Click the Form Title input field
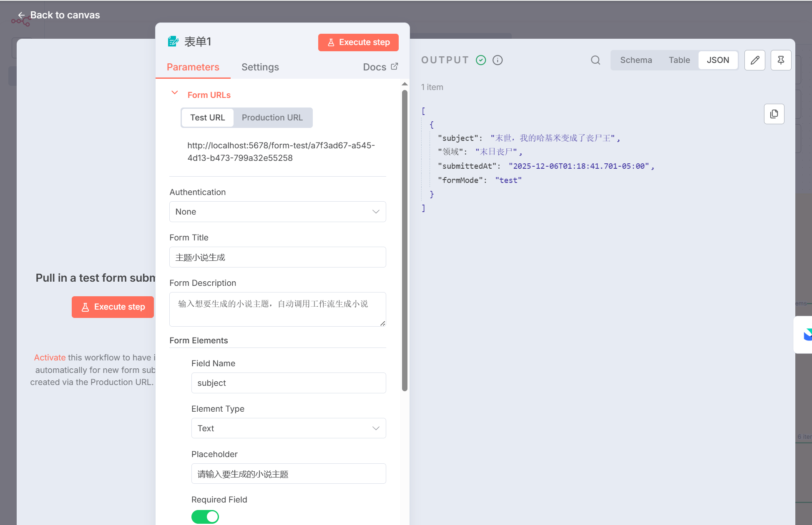The image size is (812, 525). 277,257
